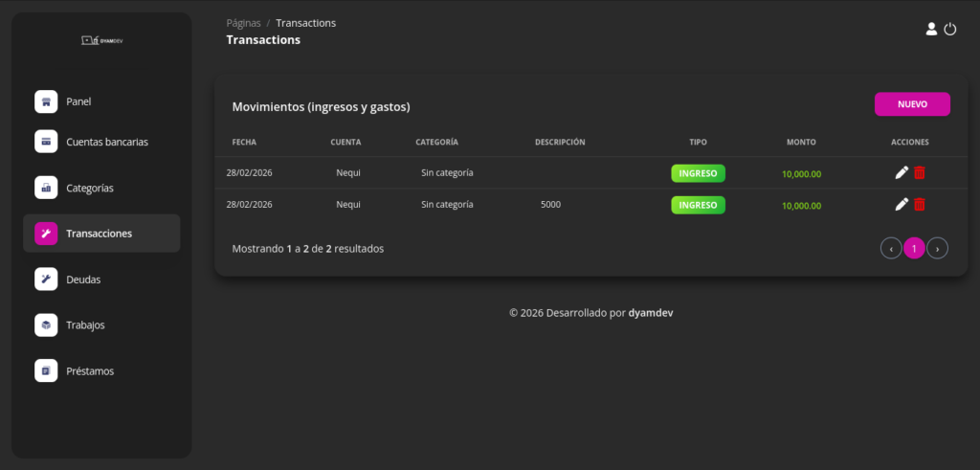Image resolution: width=980 pixels, height=470 pixels.
Task: Click the dyamdev logo in sidebar
Action: (x=101, y=40)
